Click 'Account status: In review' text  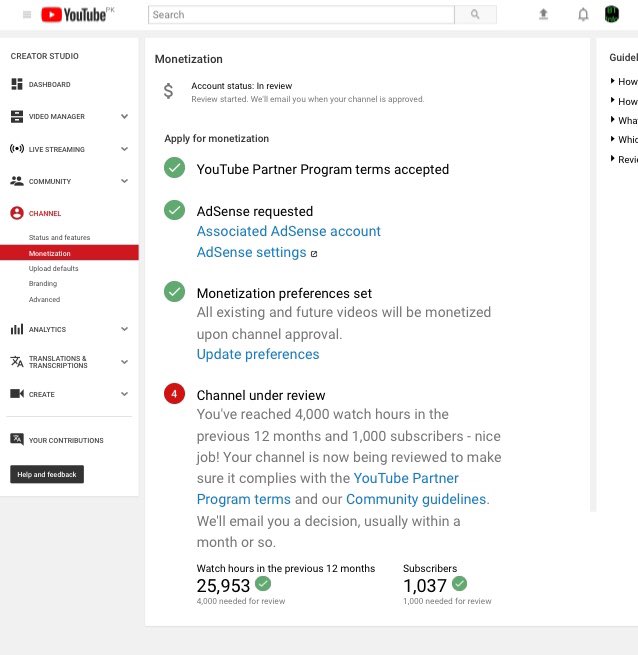[241, 86]
